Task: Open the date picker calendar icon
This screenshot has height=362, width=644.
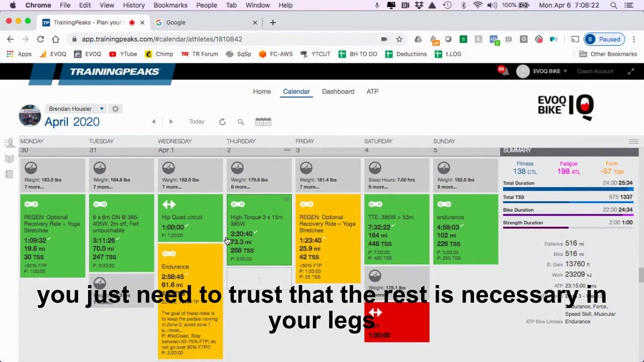Action: coord(263,122)
